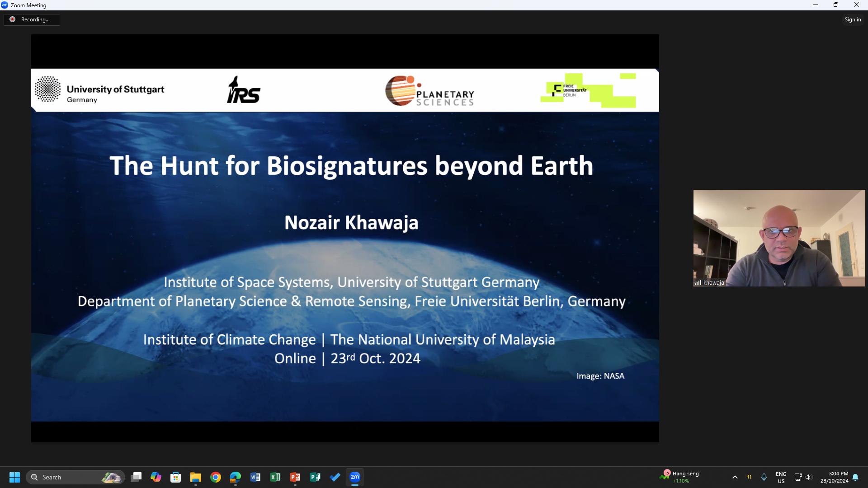868x488 pixels.
Task: Open Microsoft Word from taskbar
Action: point(255,477)
